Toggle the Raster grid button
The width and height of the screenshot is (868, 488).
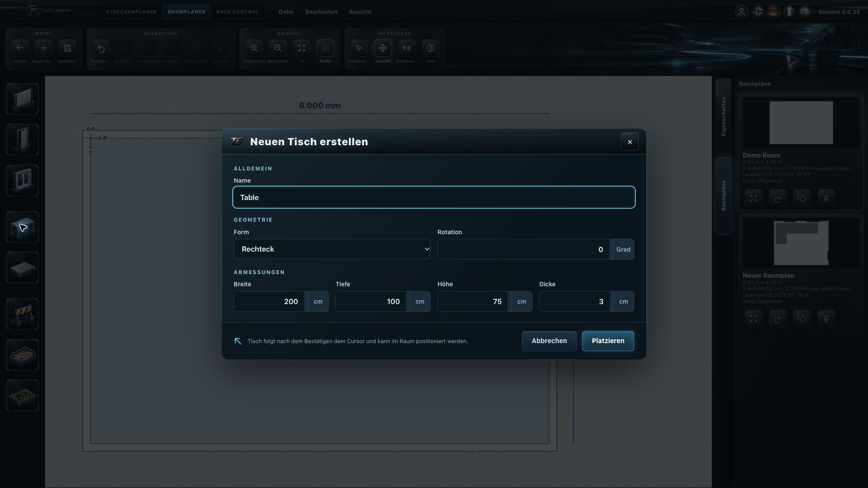[x=325, y=48]
